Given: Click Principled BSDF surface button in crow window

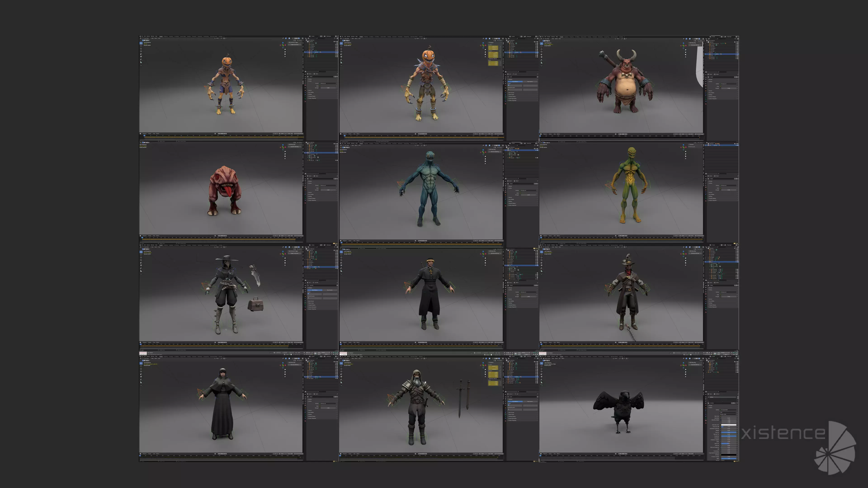Looking at the screenshot, I should 728,410.
